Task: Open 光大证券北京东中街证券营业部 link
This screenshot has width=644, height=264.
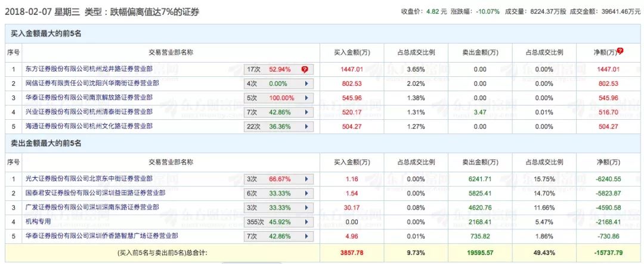Action: click(x=89, y=179)
